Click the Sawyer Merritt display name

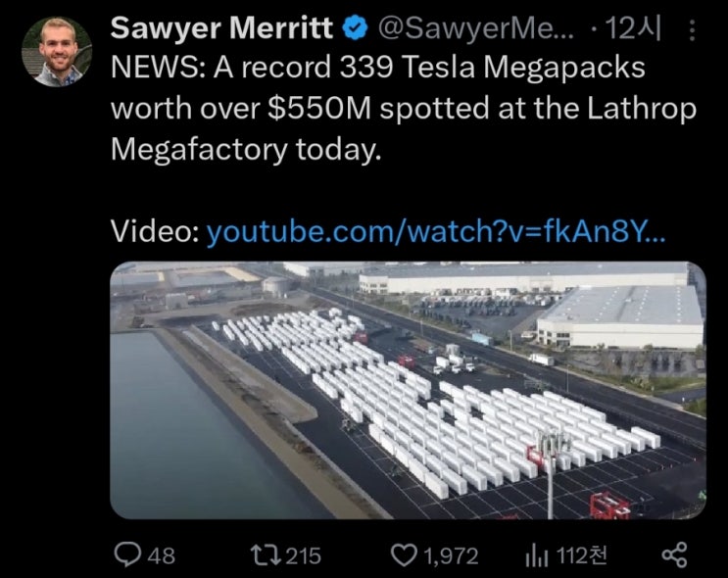pos(222,29)
